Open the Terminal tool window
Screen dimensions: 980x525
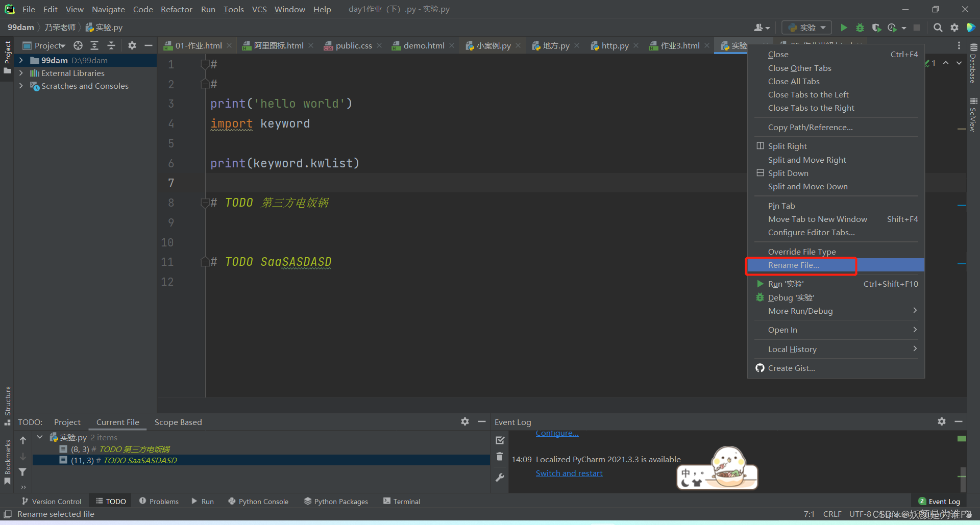(x=402, y=502)
